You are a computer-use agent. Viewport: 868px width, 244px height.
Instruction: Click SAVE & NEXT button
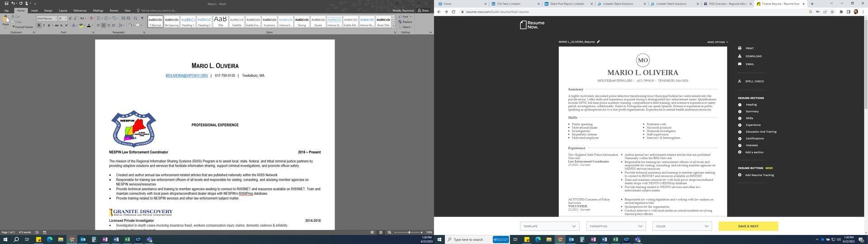[x=748, y=226]
